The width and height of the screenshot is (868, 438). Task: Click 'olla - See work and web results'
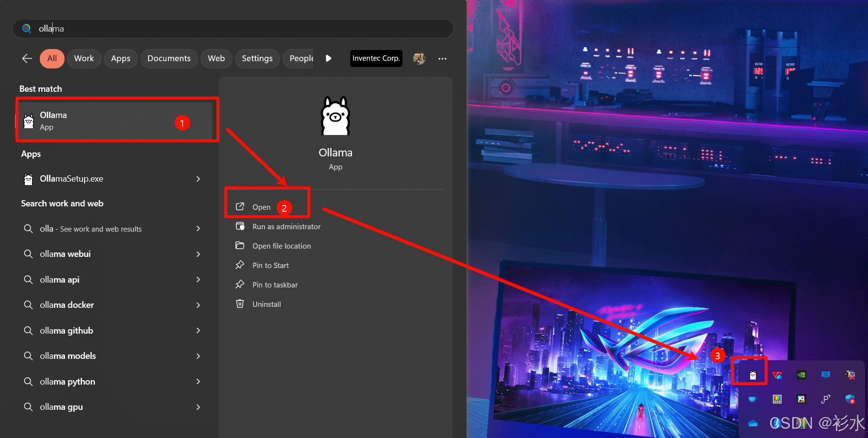coord(91,229)
